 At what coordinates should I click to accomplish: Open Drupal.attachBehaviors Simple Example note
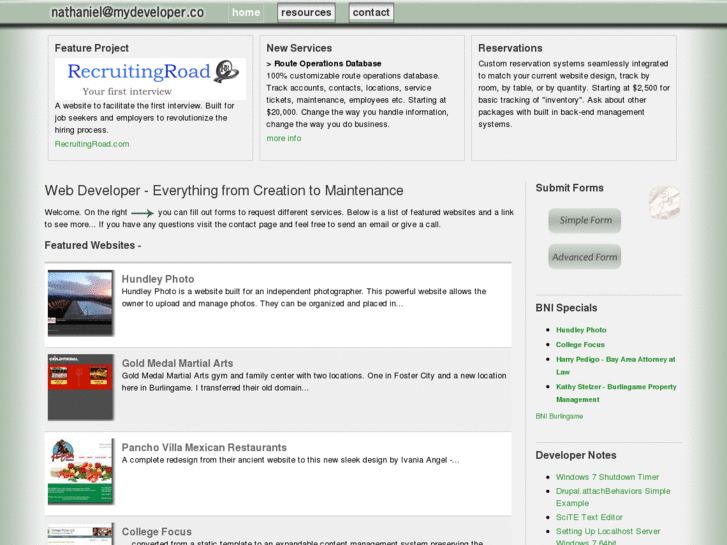click(613, 497)
